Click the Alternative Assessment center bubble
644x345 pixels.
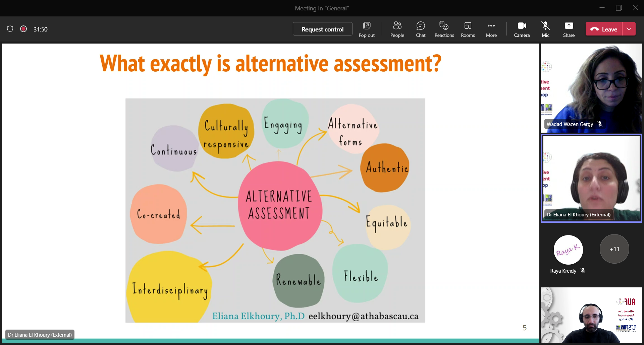tap(280, 205)
